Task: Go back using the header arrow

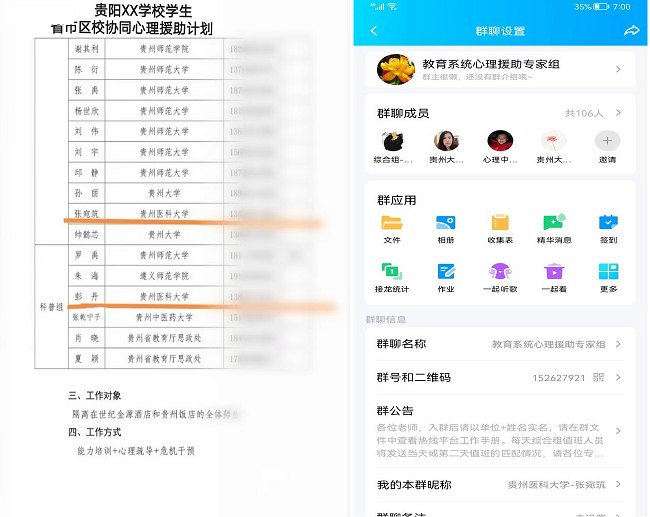Action: (375, 31)
